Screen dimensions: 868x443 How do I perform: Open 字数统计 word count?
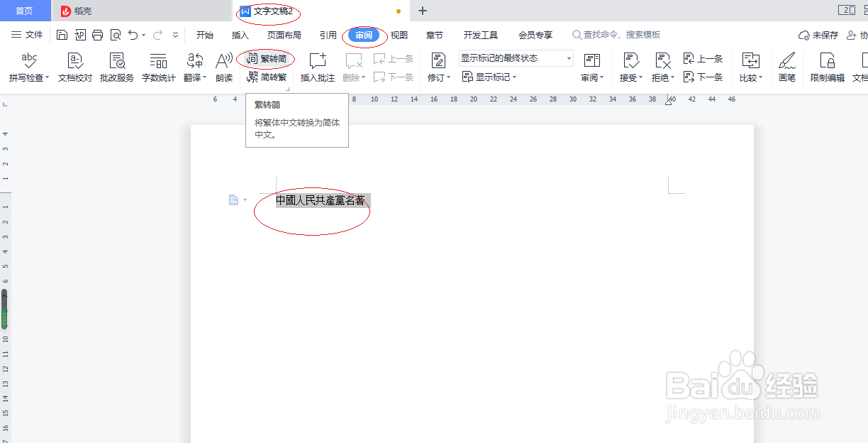click(158, 67)
